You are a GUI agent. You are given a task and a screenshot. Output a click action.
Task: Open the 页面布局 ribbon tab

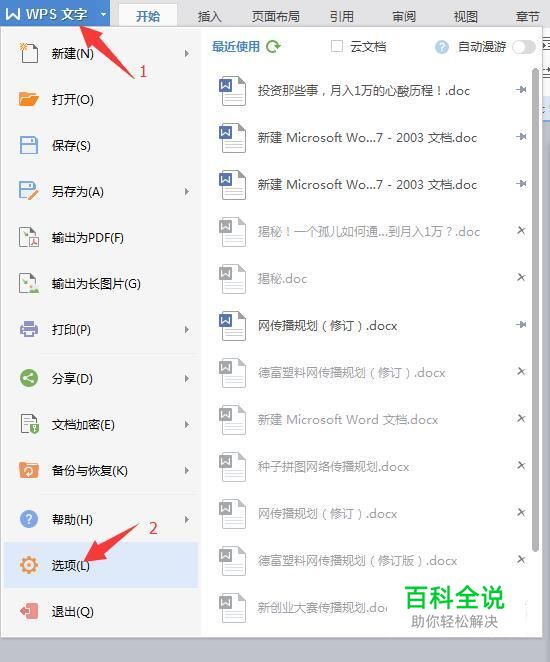tap(276, 16)
